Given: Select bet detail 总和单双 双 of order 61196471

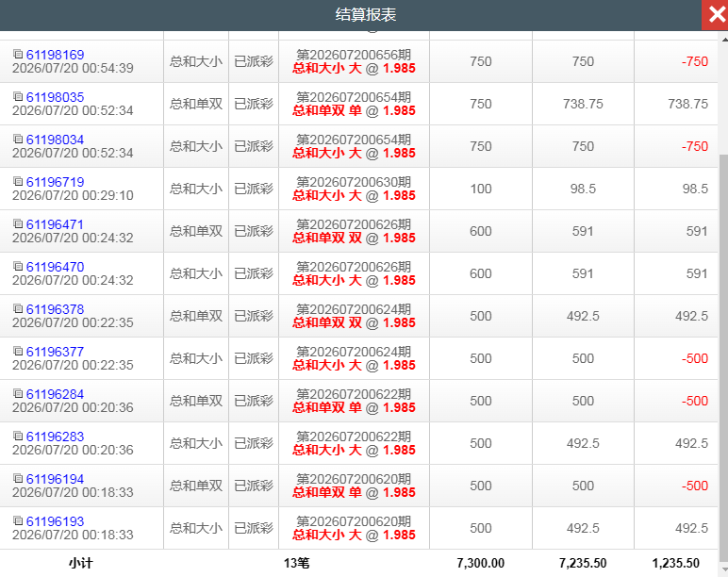Looking at the screenshot, I should pos(327,239).
